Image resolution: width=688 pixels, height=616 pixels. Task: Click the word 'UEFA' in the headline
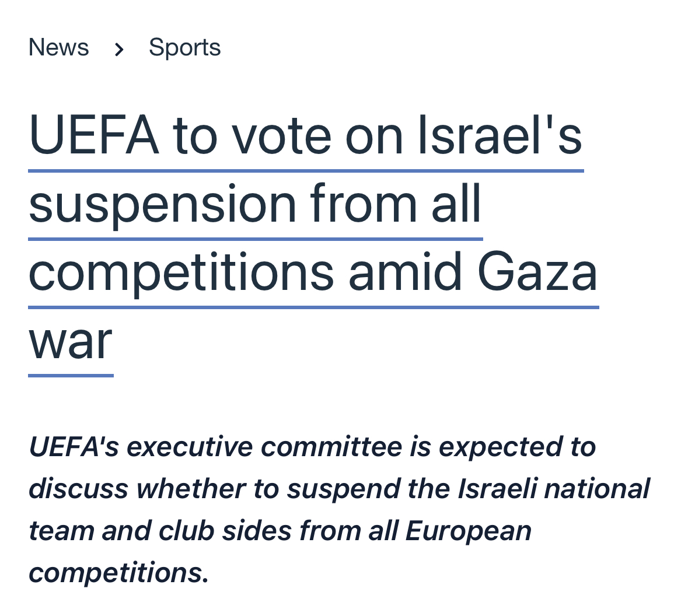[x=93, y=135]
